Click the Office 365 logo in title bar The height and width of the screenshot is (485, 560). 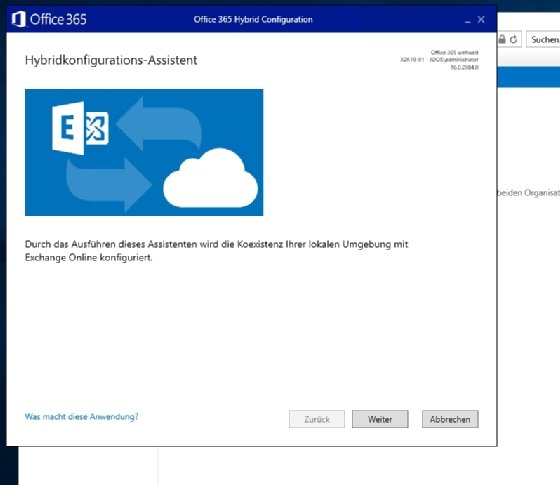pos(49,19)
